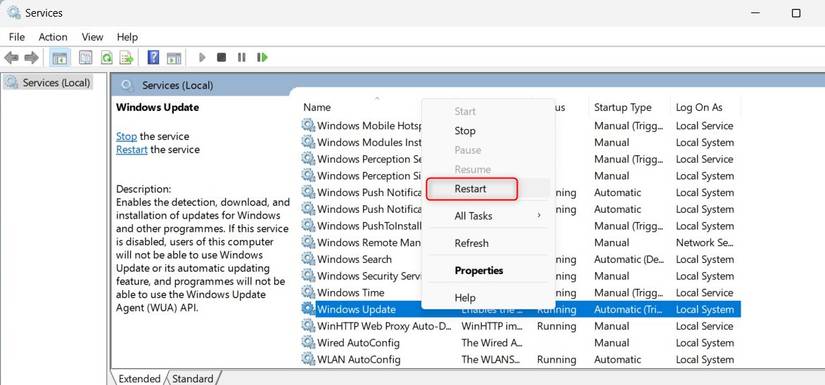825x385 pixels.
Task: Select the Windows Remote Management gear icon
Action: tap(308, 242)
